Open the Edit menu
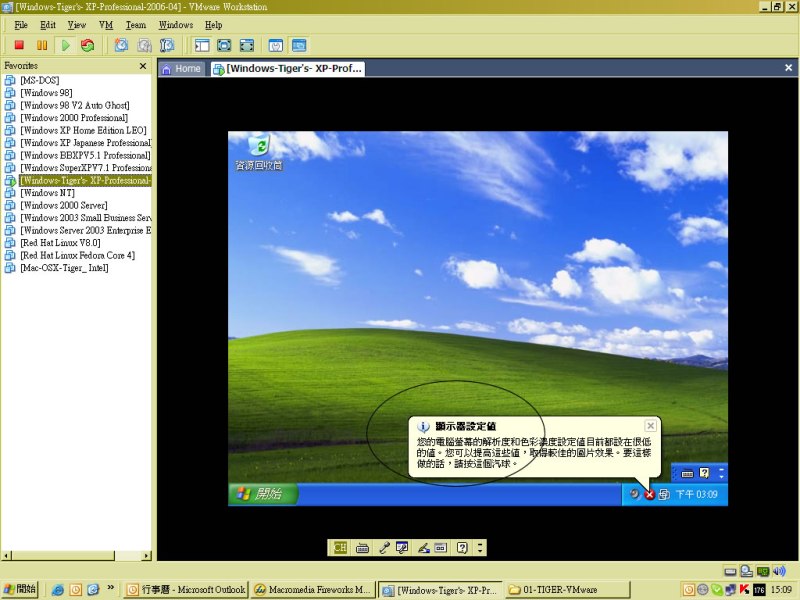The image size is (800, 600). pyautogui.click(x=47, y=25)
